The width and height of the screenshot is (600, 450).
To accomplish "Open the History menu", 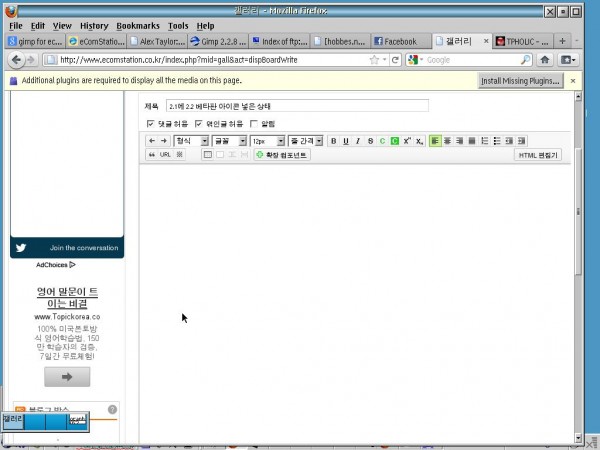I will (94, 26).
